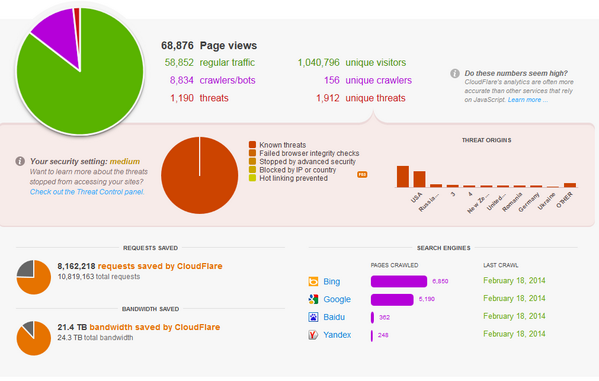Image resolution: width=599 pixels, height=381 pixels.
Task: Click the orange threats pie chart
Action: (199, 175)
